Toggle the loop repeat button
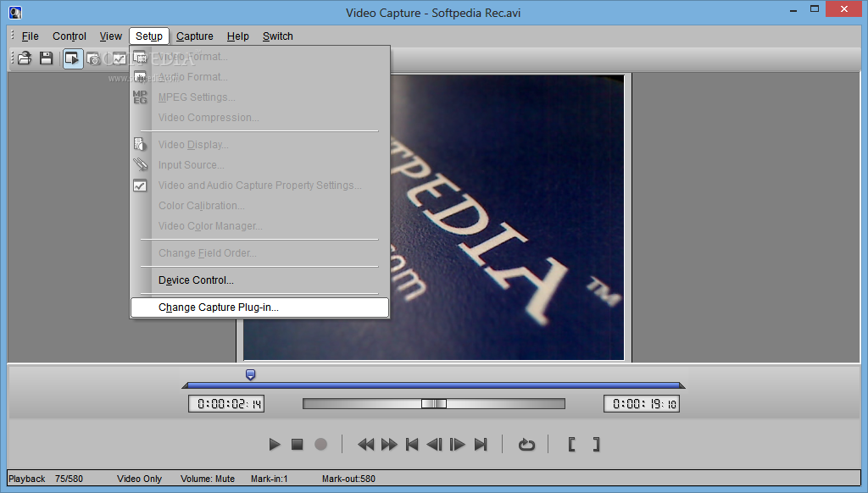Image resolution: width=868 pixels, height=493 pixels. (526, 445)
